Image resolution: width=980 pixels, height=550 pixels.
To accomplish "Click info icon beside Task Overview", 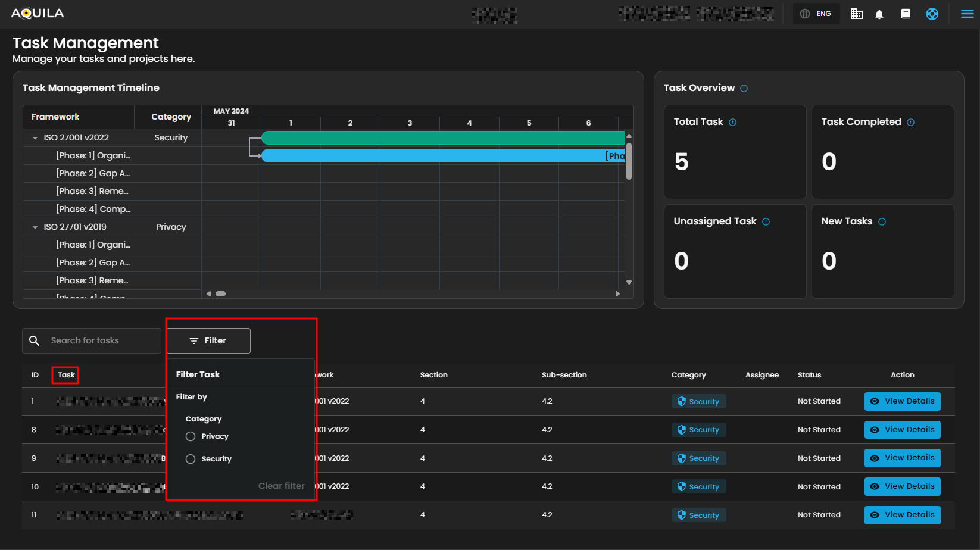I will pyautogui.click(x=744, y=89).
